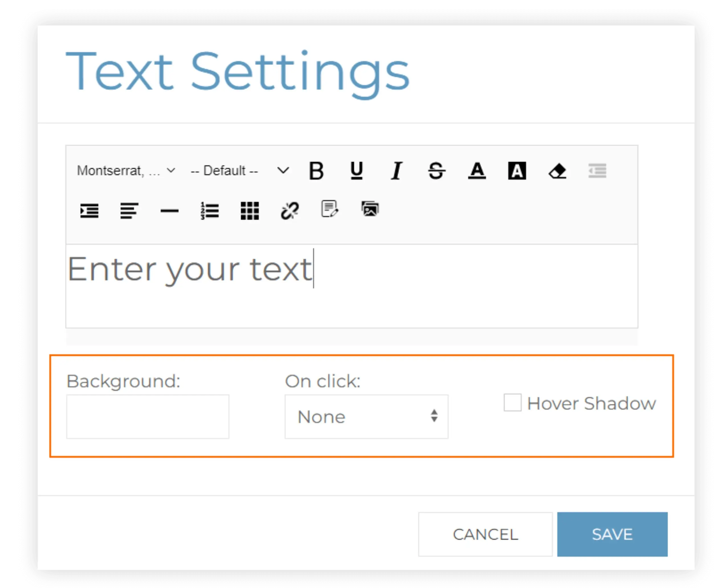The height and width of the screenshot is (588, 722).
Task: Open the text highlight color tool
Action: click(x=517, y=170)
